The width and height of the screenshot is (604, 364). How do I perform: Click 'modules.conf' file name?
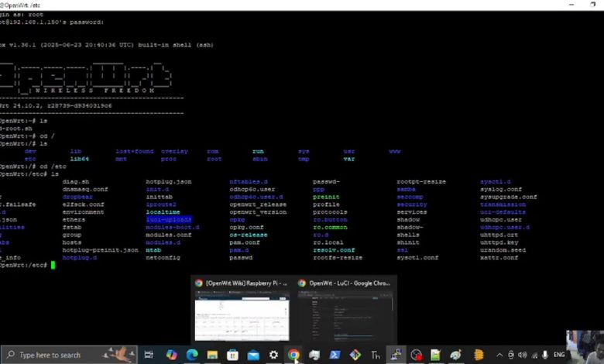click(x=169, y=235)
